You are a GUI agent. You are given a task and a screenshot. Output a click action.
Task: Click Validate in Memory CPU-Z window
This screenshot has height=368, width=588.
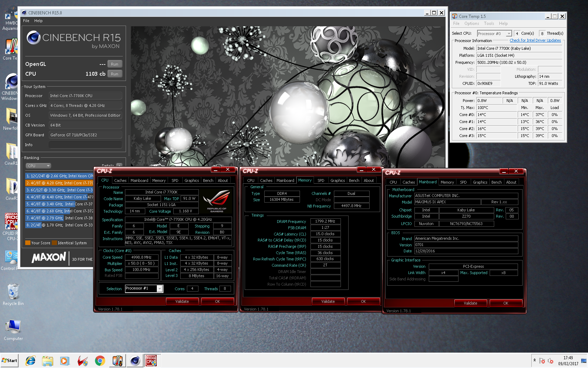tap(328, 301)
